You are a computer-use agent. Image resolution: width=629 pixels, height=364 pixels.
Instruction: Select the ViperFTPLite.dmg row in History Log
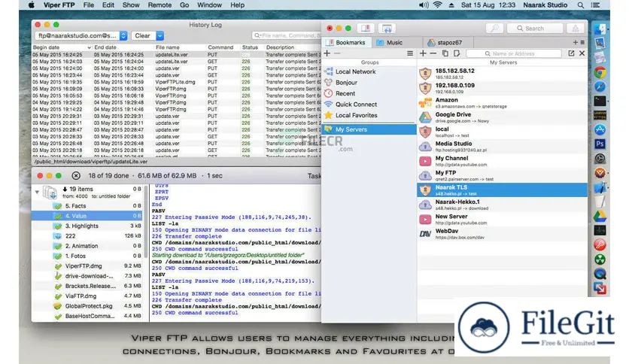tap(177, 82)
